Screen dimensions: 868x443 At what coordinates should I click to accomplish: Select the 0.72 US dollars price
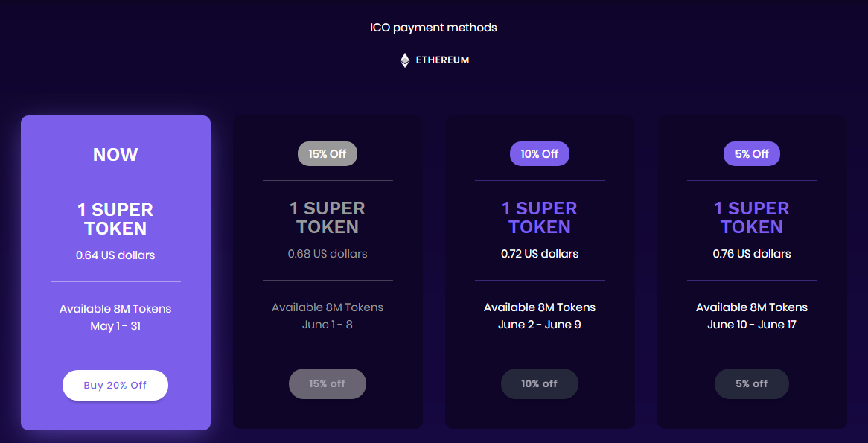click(x=539, y=254)
